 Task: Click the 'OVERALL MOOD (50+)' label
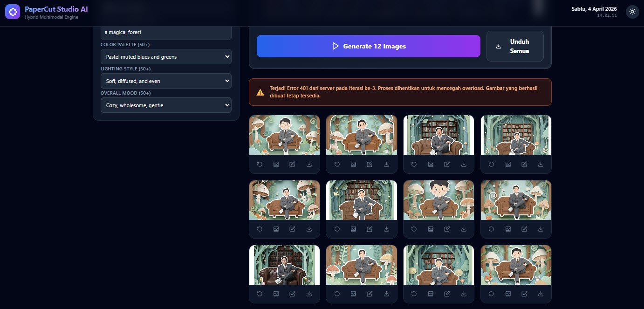tap(124, 93)
